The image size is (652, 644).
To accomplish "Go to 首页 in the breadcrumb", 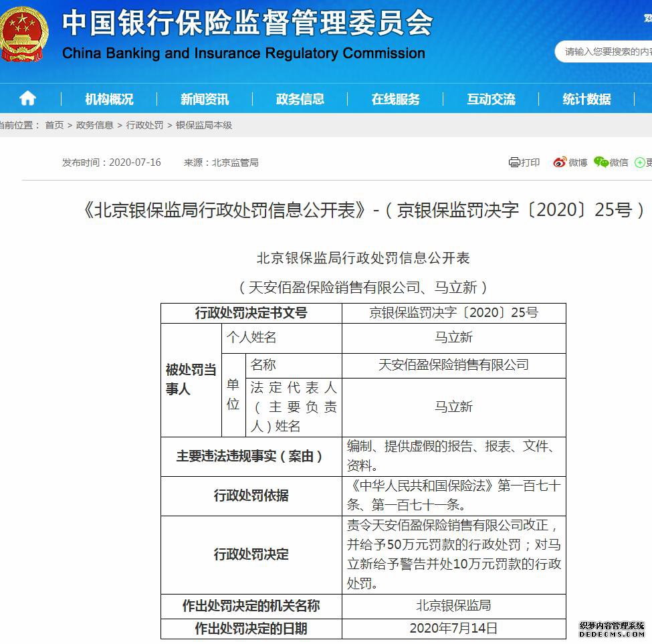I will tap(54, 125).
